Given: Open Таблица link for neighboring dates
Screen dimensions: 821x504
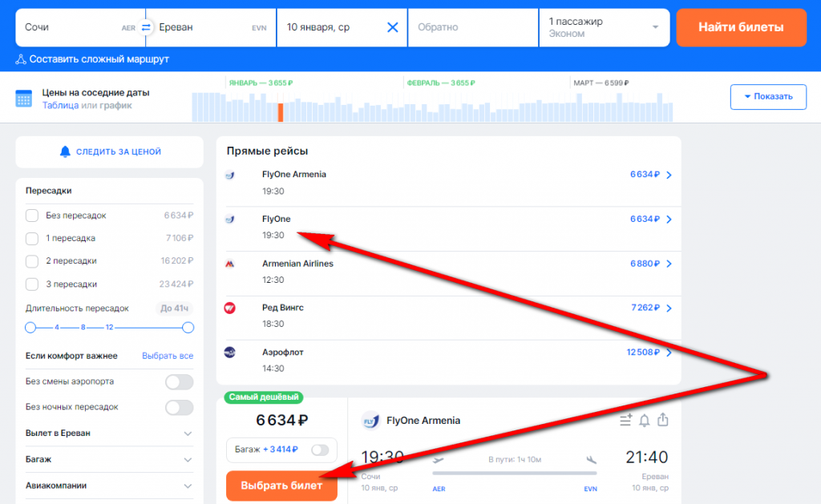Looking at the screenshot, I should point(60,106).
